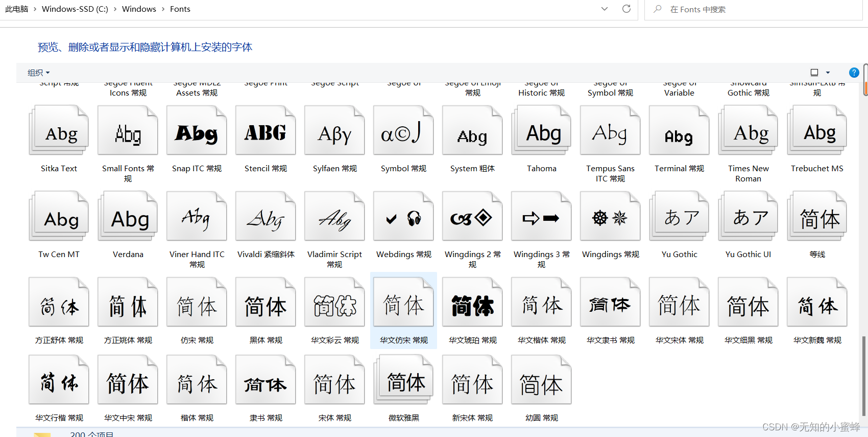The width and height of the screenshot is (868, 437).
Task: Select the Small Fonts font icon
Action: click(x=128, y=130)
